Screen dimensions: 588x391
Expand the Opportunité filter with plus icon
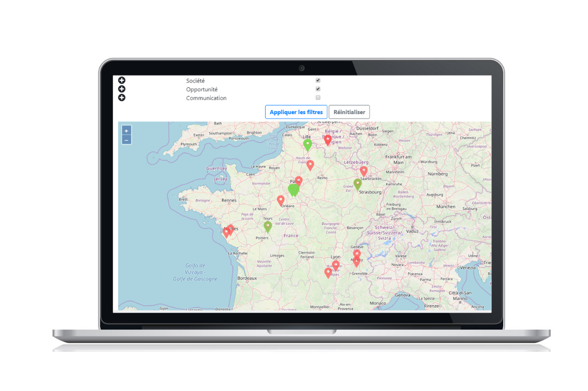click(x=122, y=89)
